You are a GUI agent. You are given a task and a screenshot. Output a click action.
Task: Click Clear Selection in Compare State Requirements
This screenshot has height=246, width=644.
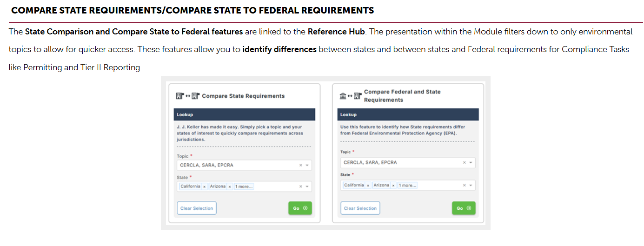[x=197, y=208]
